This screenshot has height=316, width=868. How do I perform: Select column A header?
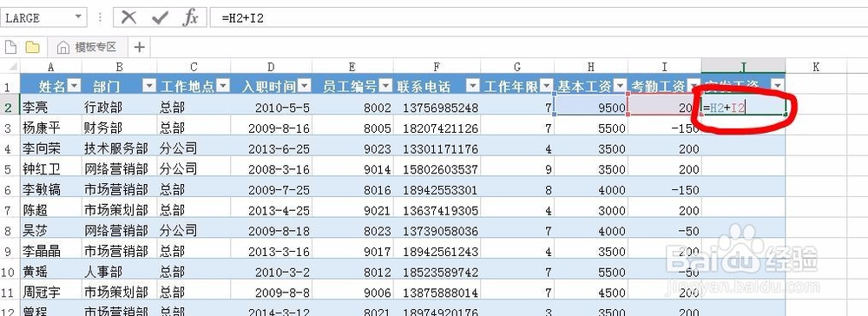[51, 67]
